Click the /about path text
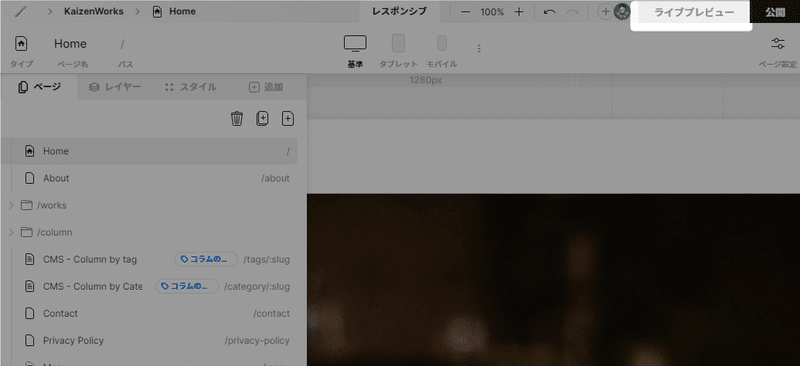The height and width of the screenshot is (366, 800). (275, 178)
